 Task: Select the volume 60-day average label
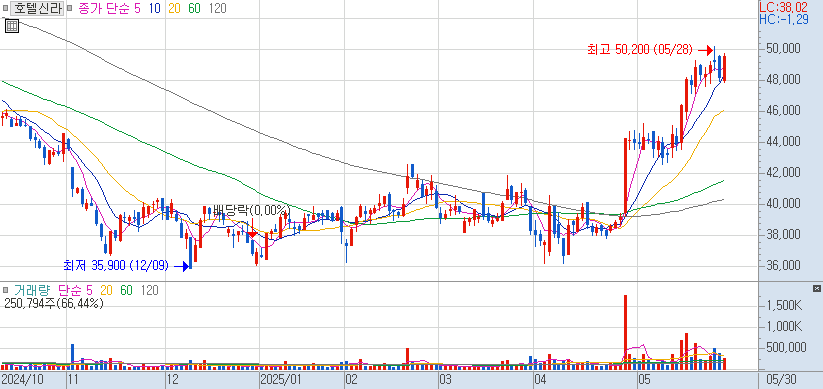tap(126, 290)
